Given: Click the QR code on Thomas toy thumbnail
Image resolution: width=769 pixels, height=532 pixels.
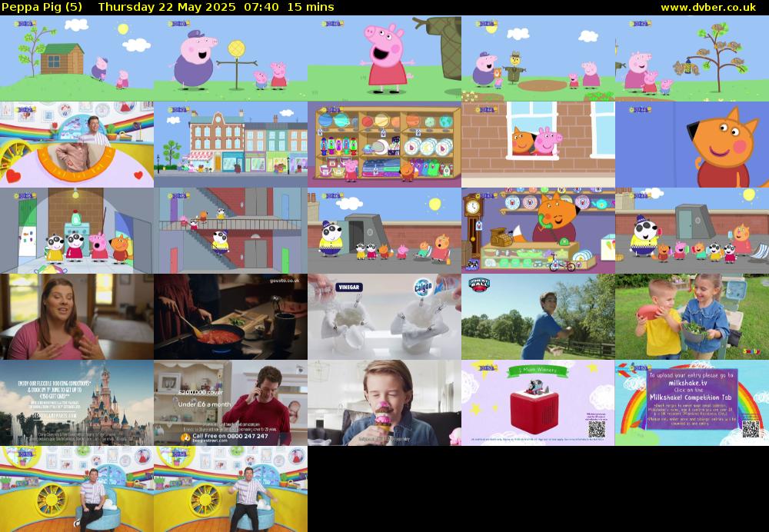Looking at the screenshot, I should pos(597,430).
